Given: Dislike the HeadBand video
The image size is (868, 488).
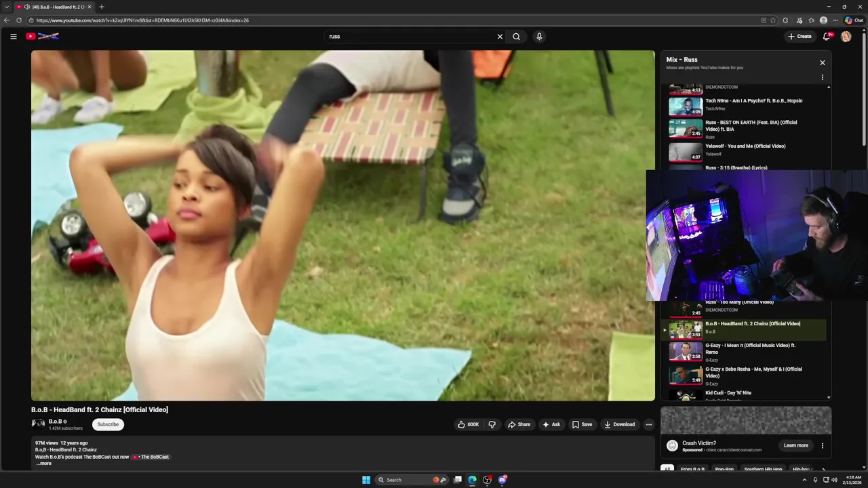Looking at the screenshot, I should point(492,424).
